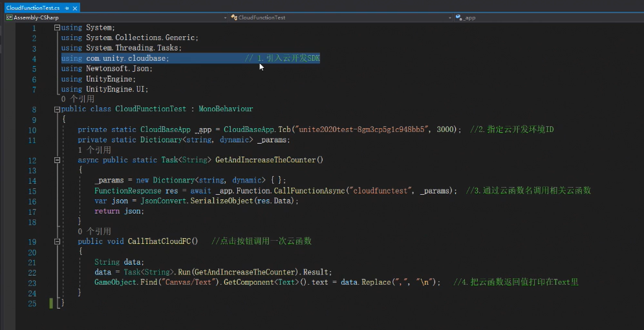Collapse the using directives block at line 1
644x330 pixels.
click(57, 28)
